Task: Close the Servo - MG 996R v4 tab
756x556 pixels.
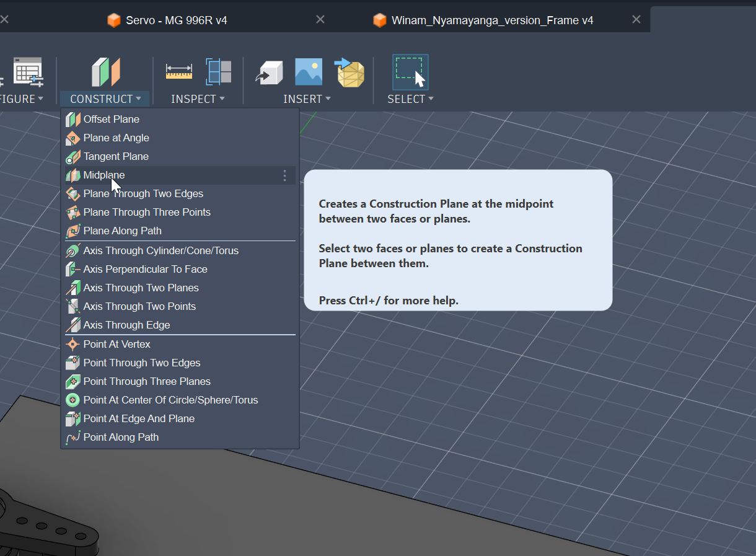Action: coord(320,20)
